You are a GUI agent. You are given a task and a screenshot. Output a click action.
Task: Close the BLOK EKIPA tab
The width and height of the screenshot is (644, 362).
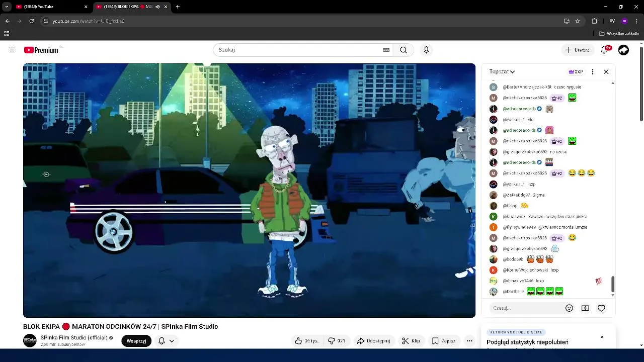coord(166,7)
